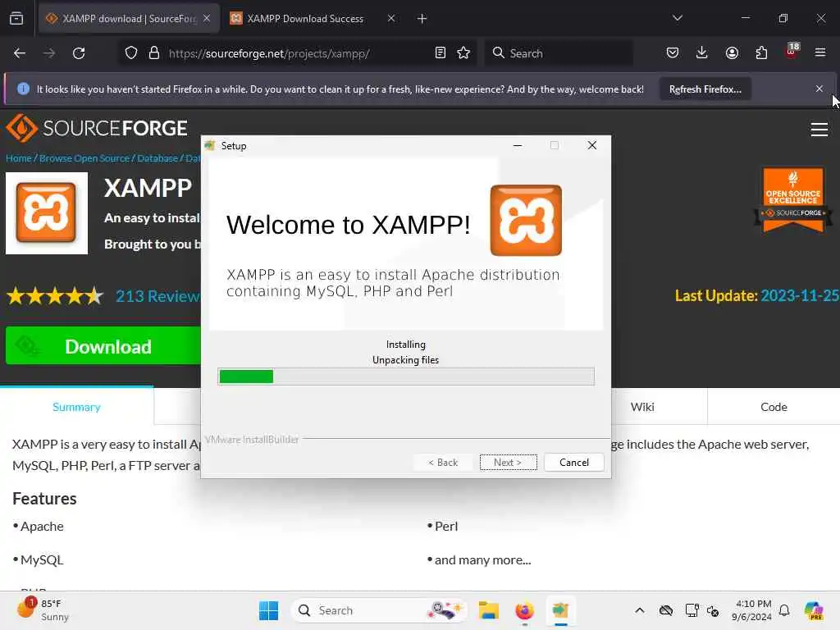This screenshot has width=840, height=630.
Task: Open the Pocket save icon
Action: [x=673, y=53]
